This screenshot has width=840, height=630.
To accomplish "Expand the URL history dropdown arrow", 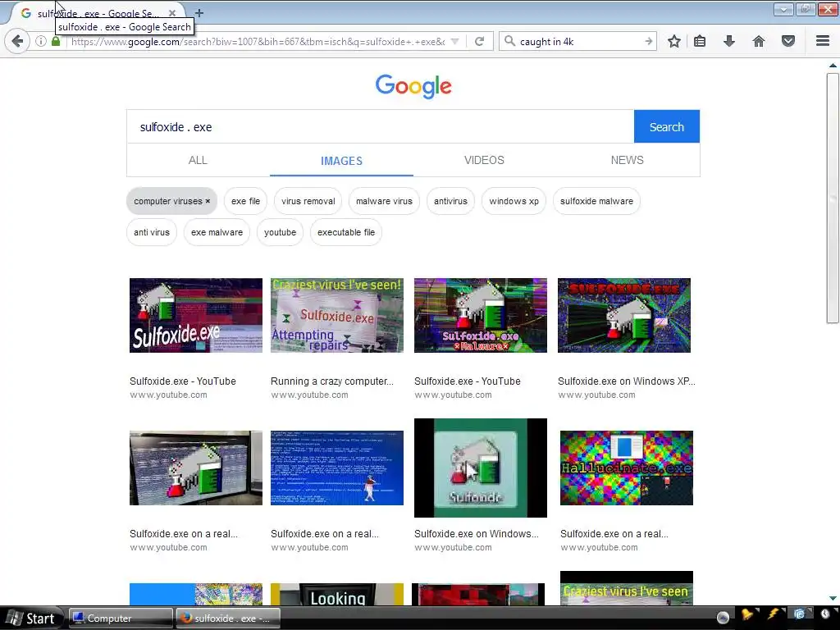I will 454,41.
